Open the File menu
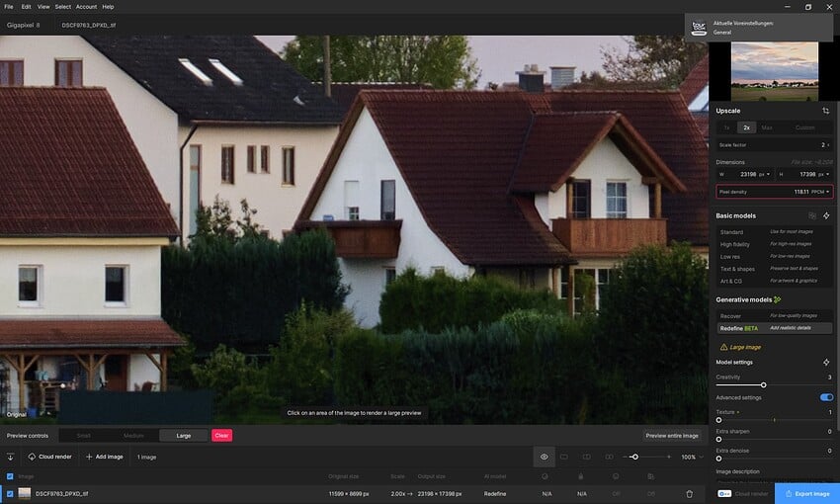The width and height of the screenshot is (840, 504). tap(9, 7)
